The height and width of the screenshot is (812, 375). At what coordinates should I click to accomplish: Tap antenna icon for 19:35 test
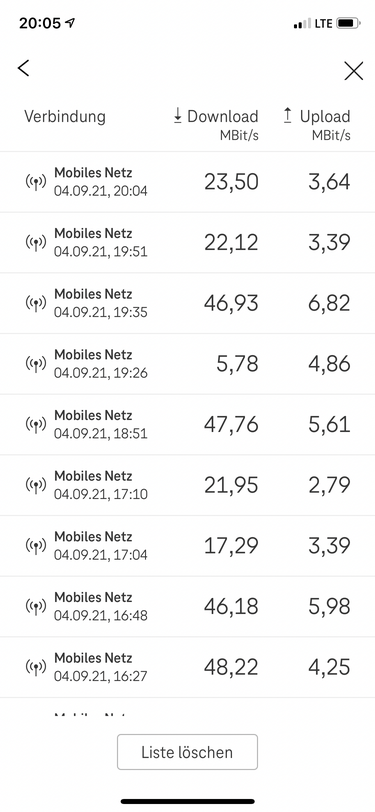[36, 303]
